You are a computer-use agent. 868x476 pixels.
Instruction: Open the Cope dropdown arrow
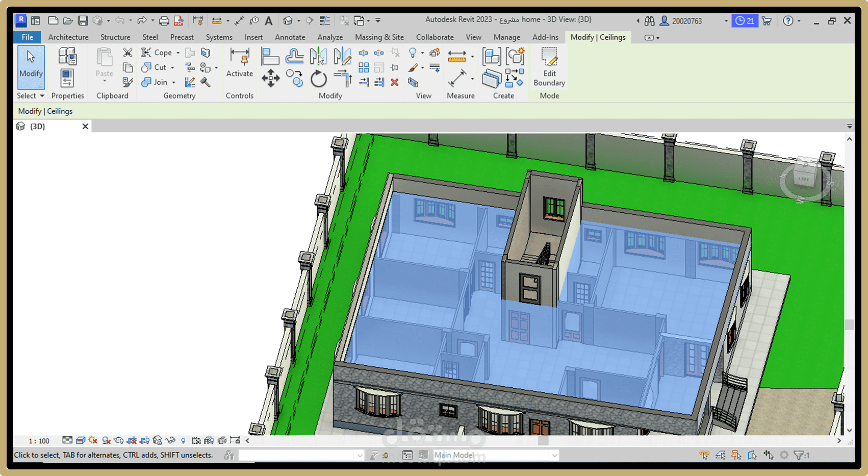pyautogui.click(x=178, y=53)
